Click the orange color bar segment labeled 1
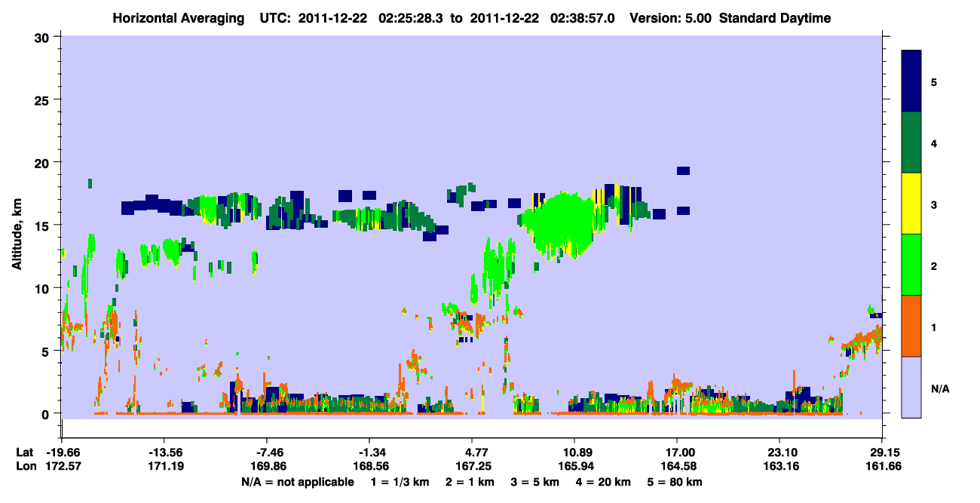This screenshot has height=503, width=980. point(911,325)
